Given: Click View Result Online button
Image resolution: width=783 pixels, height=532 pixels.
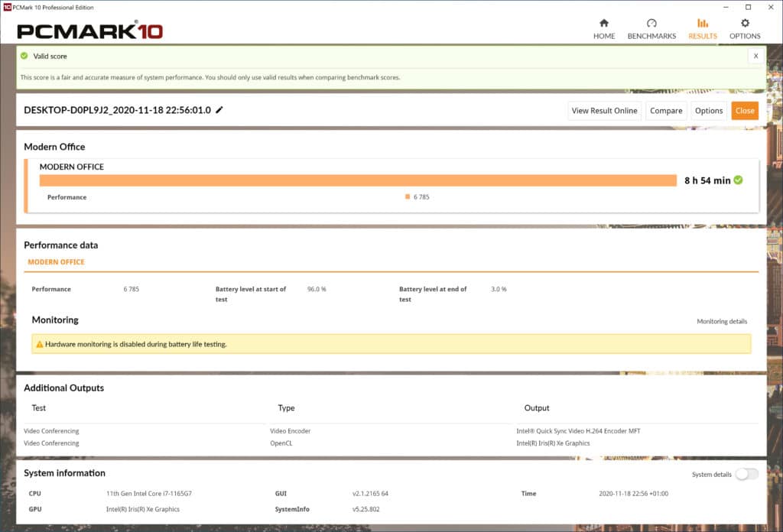Looking at the screenshot, I should click(604, 111).
